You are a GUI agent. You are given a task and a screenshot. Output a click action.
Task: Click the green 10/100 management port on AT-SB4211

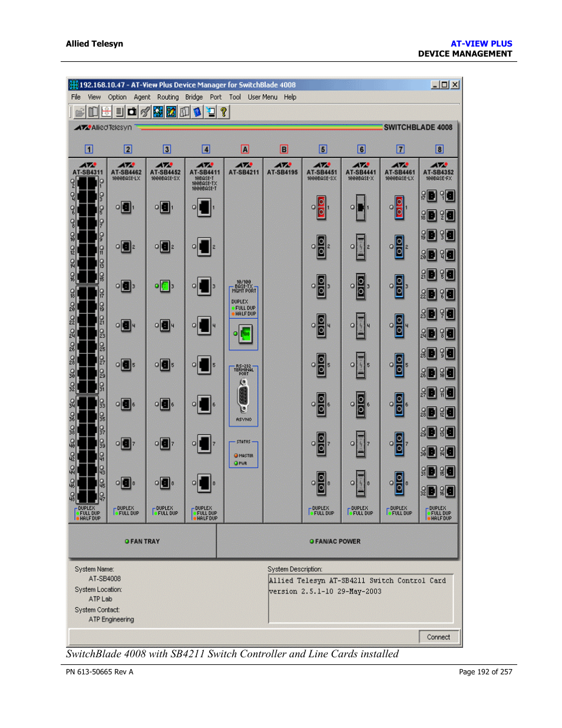(x=246, y=334)
